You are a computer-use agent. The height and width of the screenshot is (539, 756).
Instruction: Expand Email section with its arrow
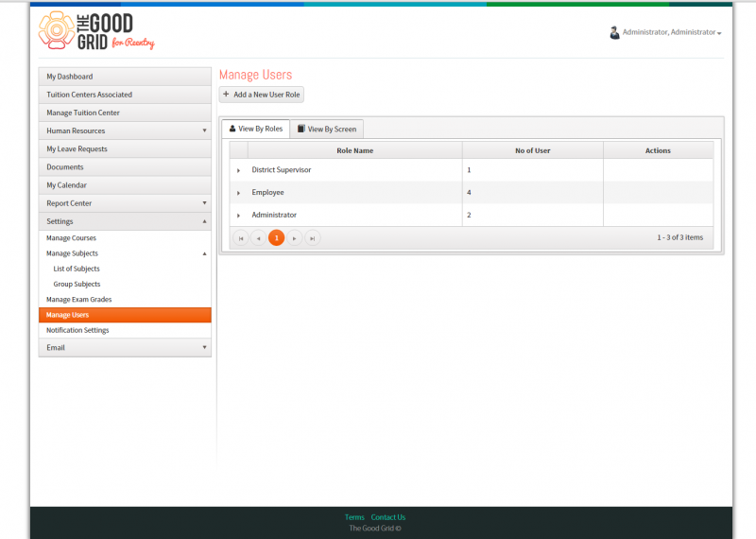(x=204, y=347)
